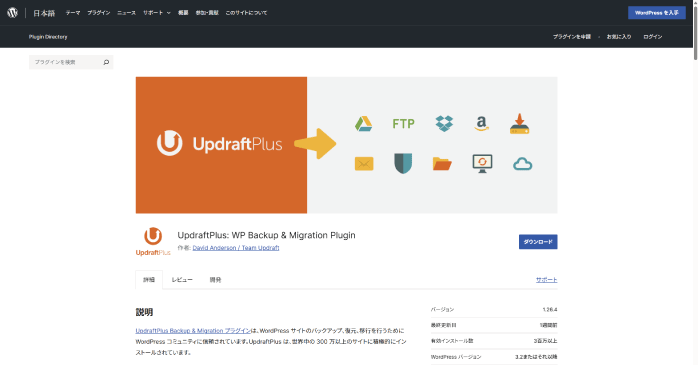This screenshot has width=698, height=365.
Task: Click the UpdraftPlus banner image
Action: pos(346,145)
